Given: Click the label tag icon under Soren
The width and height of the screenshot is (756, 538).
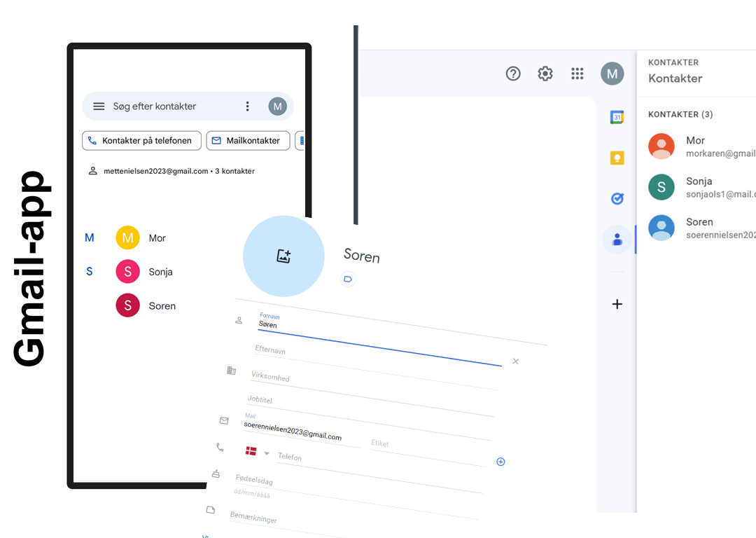Looking at the screenshot, I should pos(348,279).
